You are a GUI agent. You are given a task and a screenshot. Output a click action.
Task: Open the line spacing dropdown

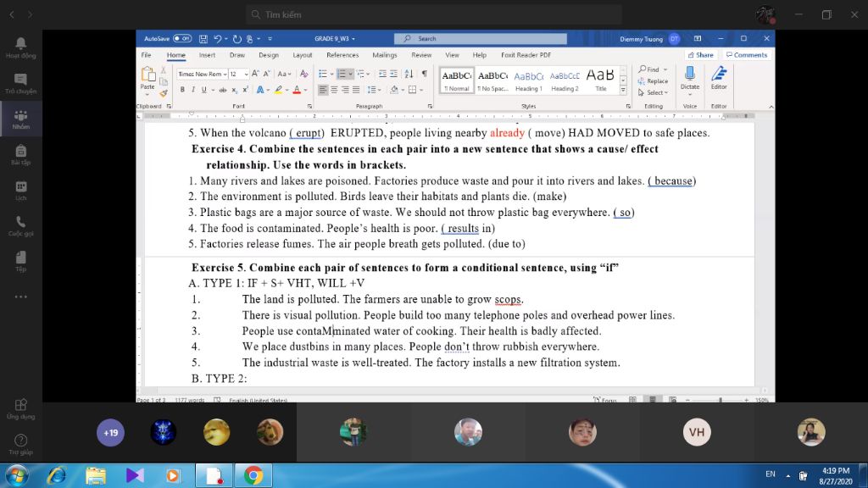coord(375,90)
